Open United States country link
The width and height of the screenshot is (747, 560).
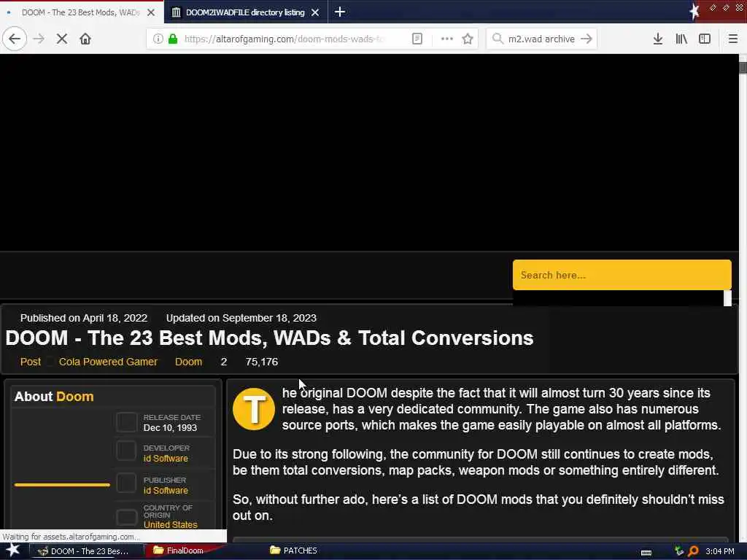click(x=171, y=525)
